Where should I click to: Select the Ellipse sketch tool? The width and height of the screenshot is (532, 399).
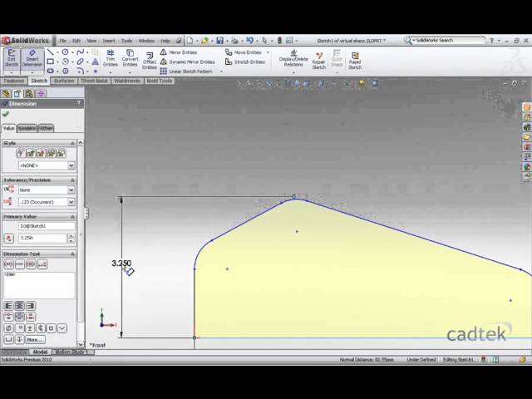pyautogui.click(x=80, y=62)
